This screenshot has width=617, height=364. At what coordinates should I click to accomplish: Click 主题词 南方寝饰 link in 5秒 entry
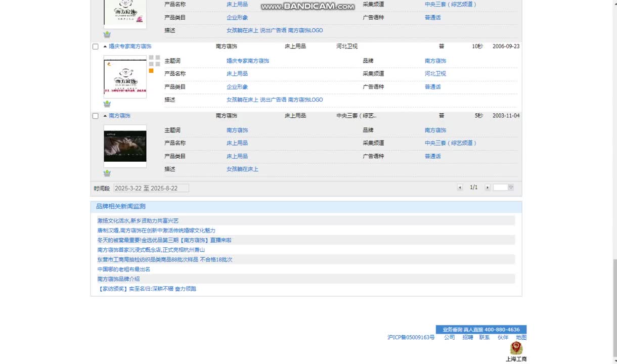[237, 130]
